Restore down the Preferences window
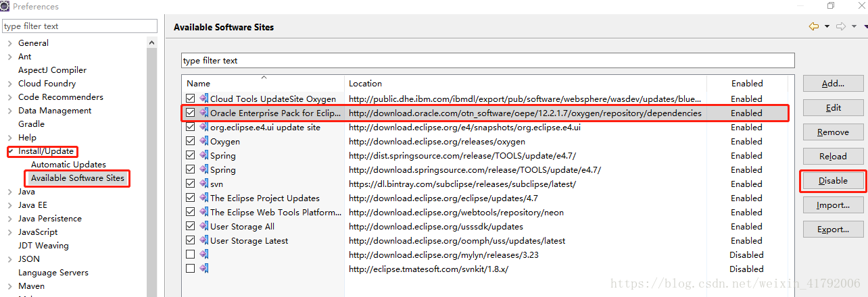This screenshot has height=297, width=868. 831,6
